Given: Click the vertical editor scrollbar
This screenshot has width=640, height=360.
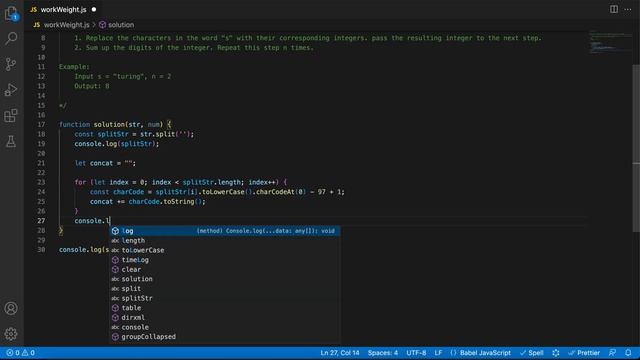Looking at the screenshot, I should click(x=636, y=149).
